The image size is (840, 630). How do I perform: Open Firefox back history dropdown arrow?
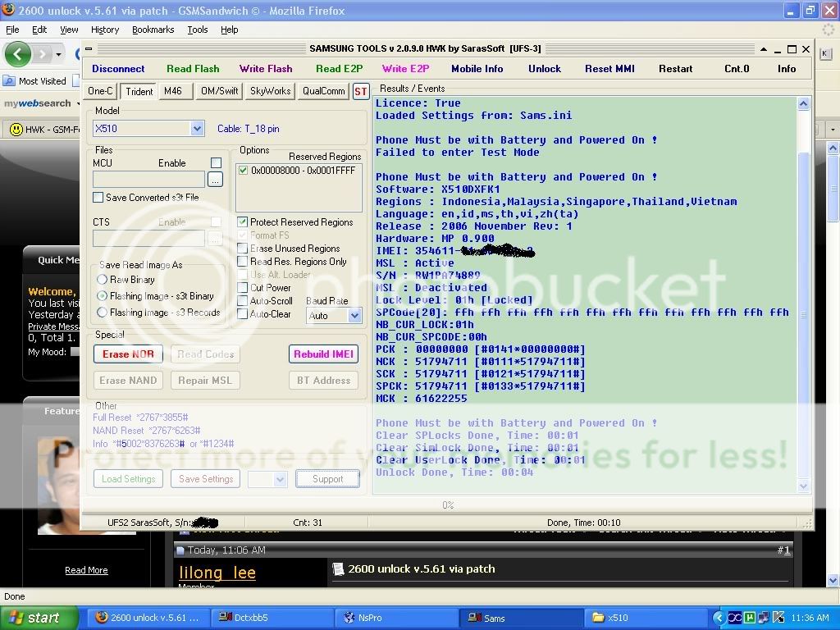tap(58, 54)
